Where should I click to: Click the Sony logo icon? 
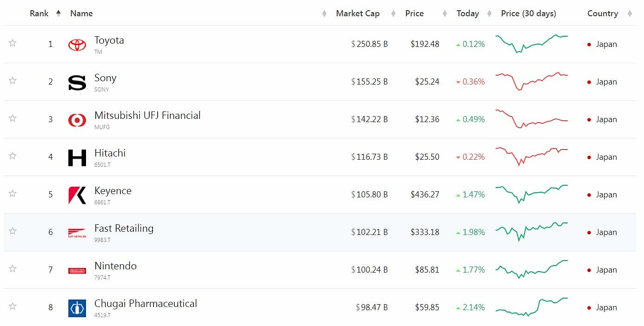coord(77,82)
